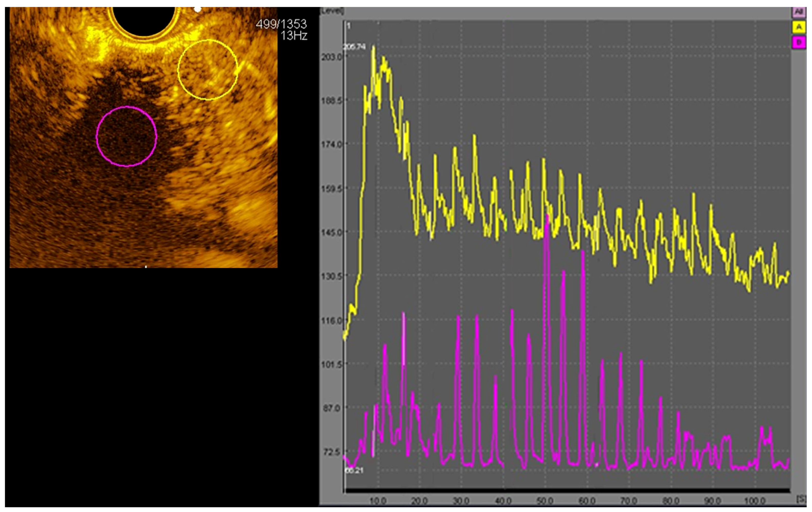The width and height of the screenshot is (812, 512).
Task: Click the black probe circle atop ultrasound
Action: coord(144,19)
